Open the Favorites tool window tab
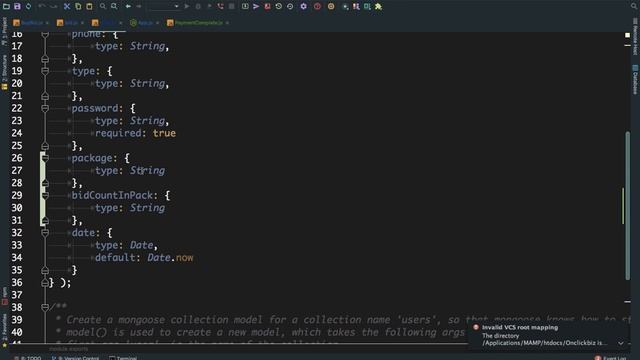Screen dimensions: 640x360 pyautogui.click(x=4, y=331)
